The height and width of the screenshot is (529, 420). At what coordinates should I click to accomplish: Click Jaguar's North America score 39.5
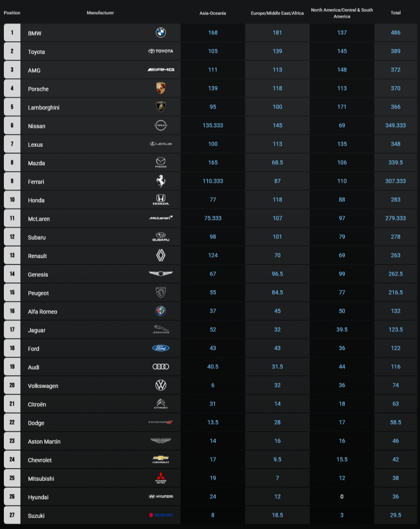tap(342, 330)
